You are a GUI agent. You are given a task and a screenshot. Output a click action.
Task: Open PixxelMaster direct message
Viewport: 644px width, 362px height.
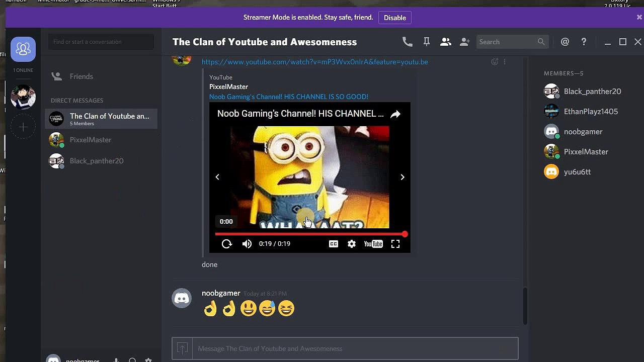pyautogui.click(x=101, y=140)
